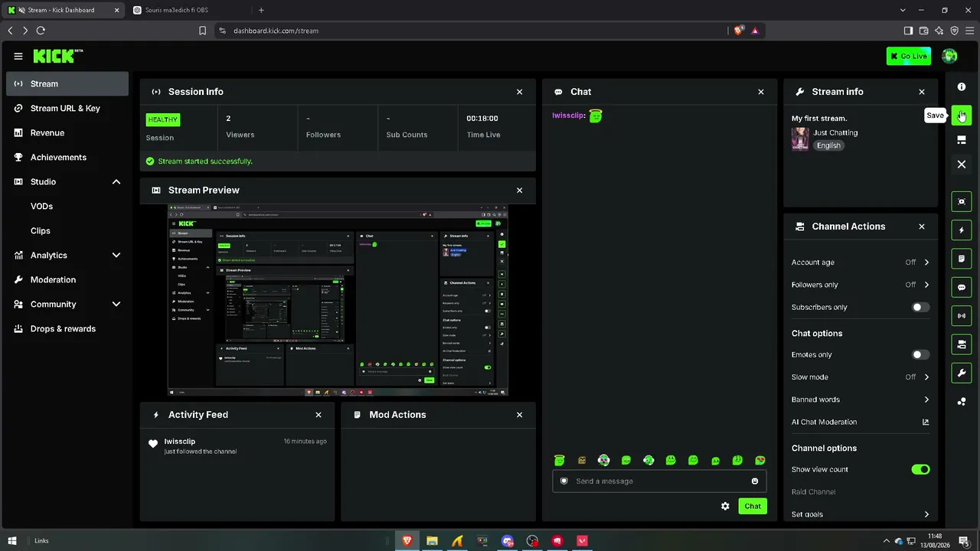This screenshot has width=980, height=551.
Task: Open Followers only settings chevron
Action: tap(926, 285)
